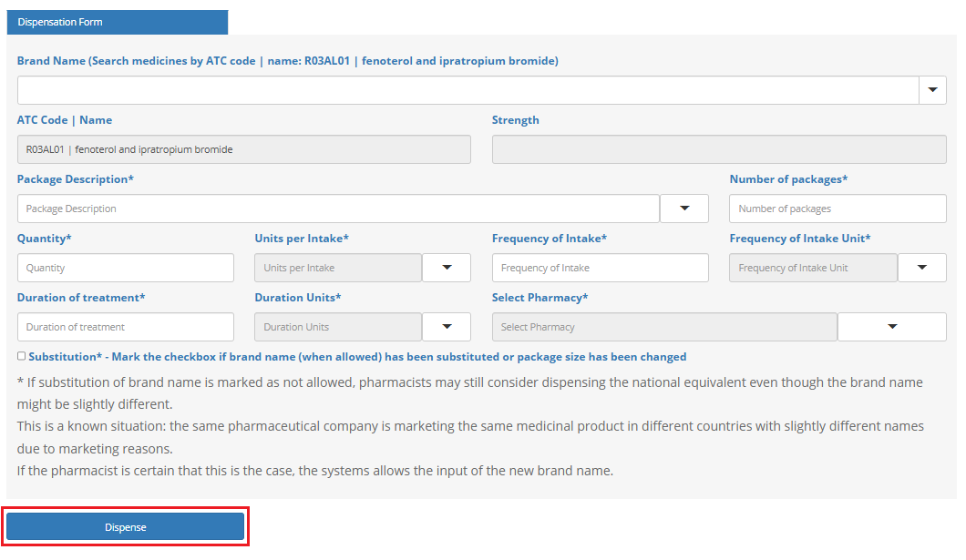Click the Units per Intake text box

[x=338, y=268]
